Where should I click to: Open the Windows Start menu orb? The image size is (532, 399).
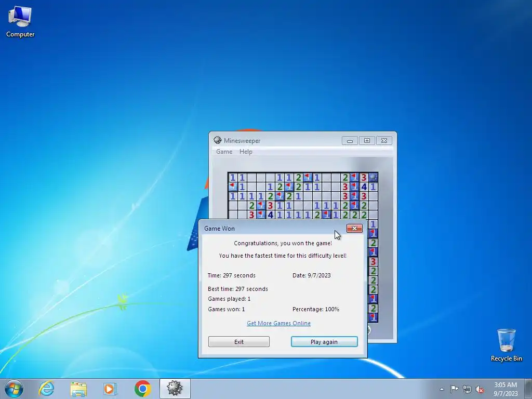click(x=14, y=389)
